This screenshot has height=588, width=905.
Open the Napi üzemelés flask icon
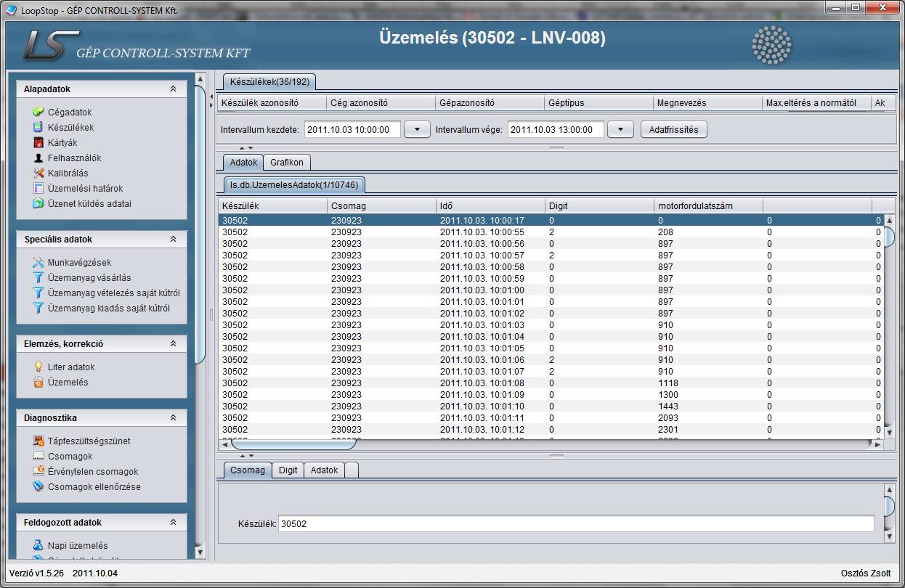click(x=38, y=546)
